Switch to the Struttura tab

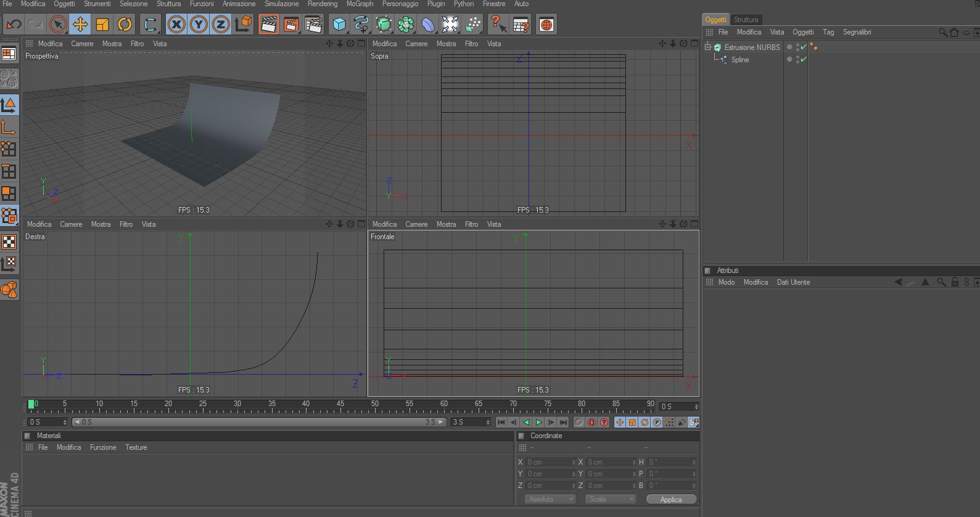tap(746, 20)
